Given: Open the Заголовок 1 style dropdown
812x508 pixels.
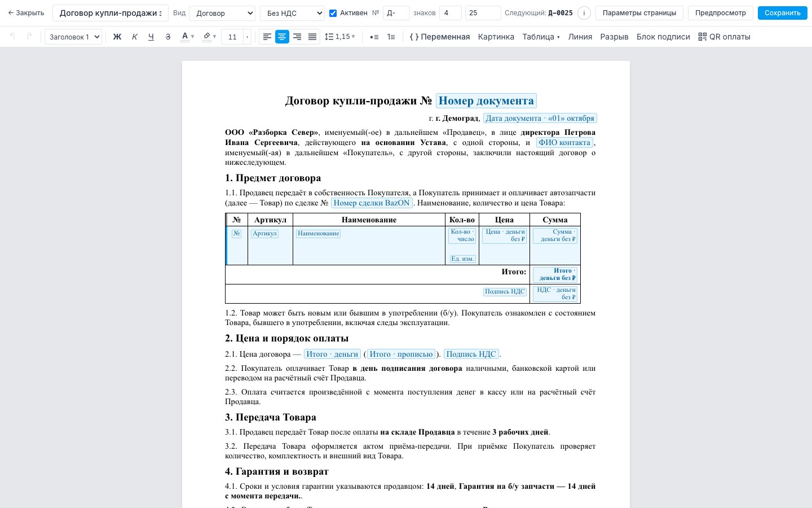Looking at the screenshot, I should pyautogui.click(x=73, y=37).
